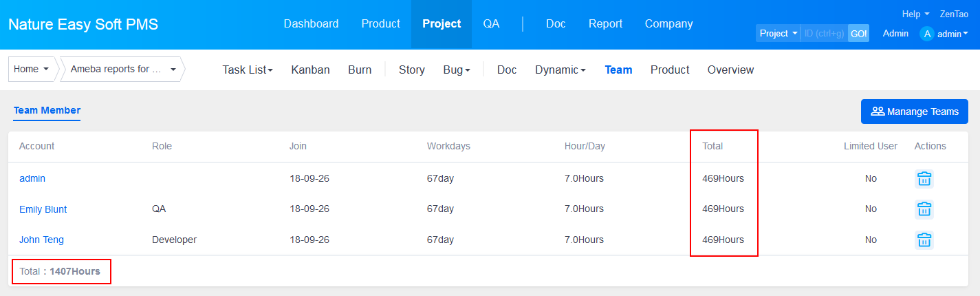Open Emily Blunt's profile link

coord(43,209)
